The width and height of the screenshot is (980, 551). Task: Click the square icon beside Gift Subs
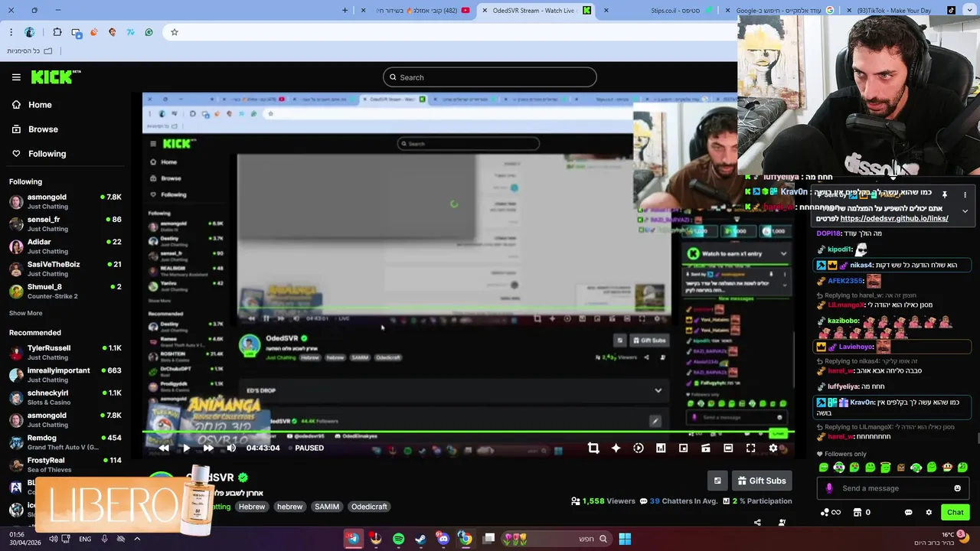pos(717,481)
